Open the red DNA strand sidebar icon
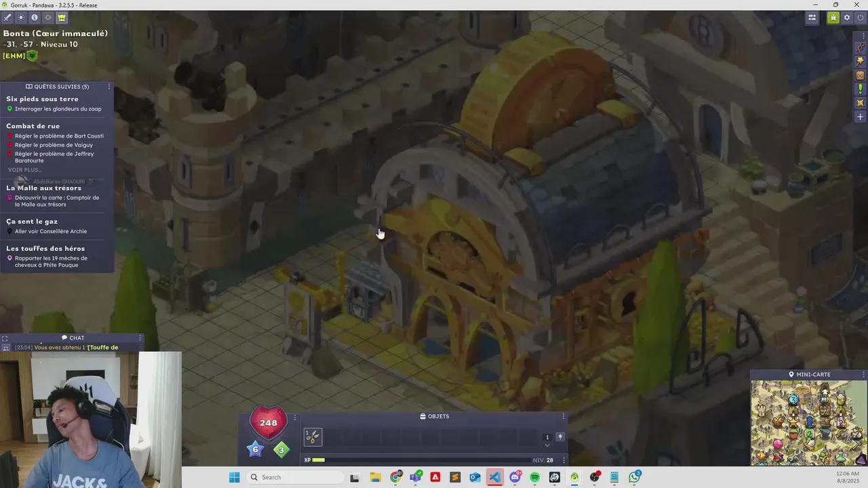 pos(861,48)
